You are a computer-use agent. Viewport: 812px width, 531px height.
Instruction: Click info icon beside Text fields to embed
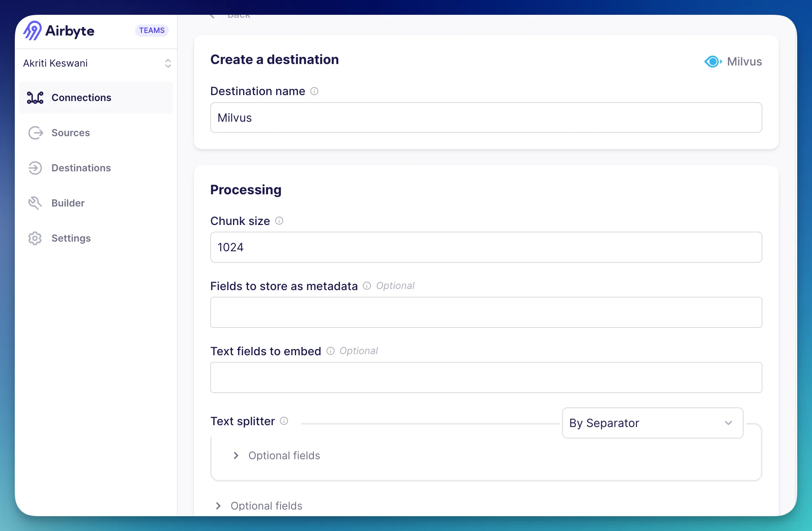(330, 351)
